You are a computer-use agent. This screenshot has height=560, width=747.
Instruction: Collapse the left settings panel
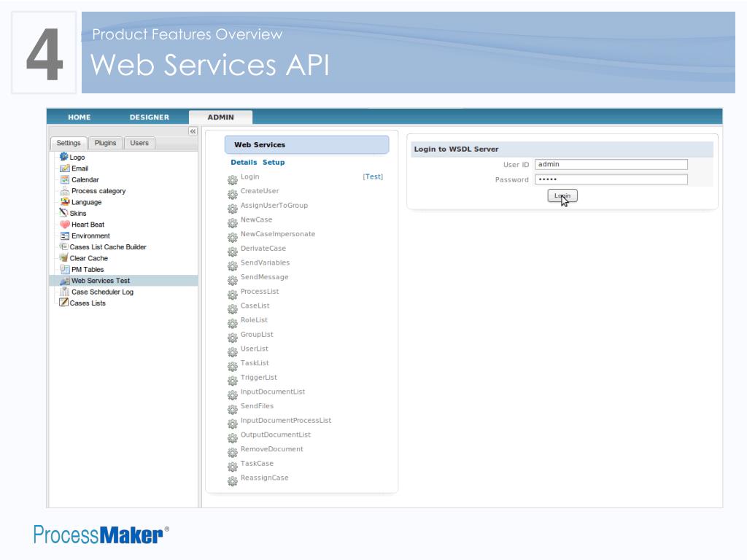[193, 131]
